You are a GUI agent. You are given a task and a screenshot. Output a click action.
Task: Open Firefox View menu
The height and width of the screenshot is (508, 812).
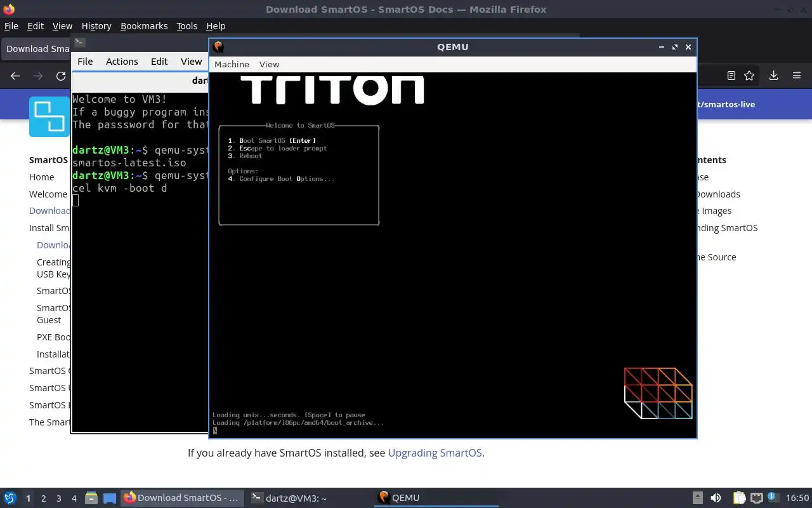click(x=62, y=26)
